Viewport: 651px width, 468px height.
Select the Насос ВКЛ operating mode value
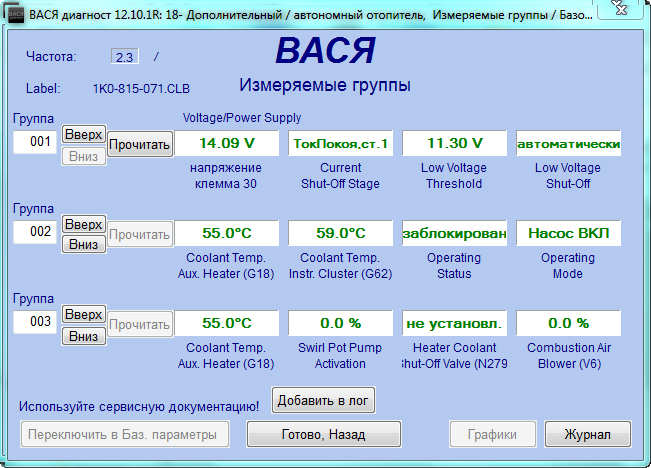click(569, 233)
